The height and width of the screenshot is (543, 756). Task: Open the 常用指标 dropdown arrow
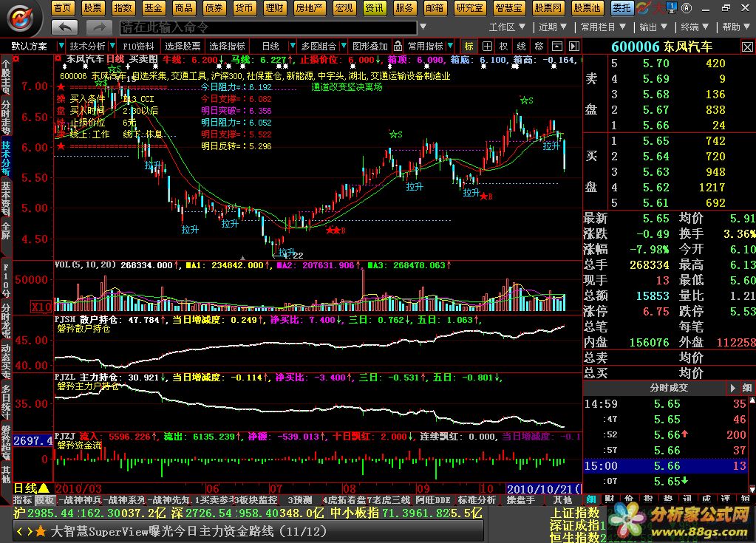point(450,47)
